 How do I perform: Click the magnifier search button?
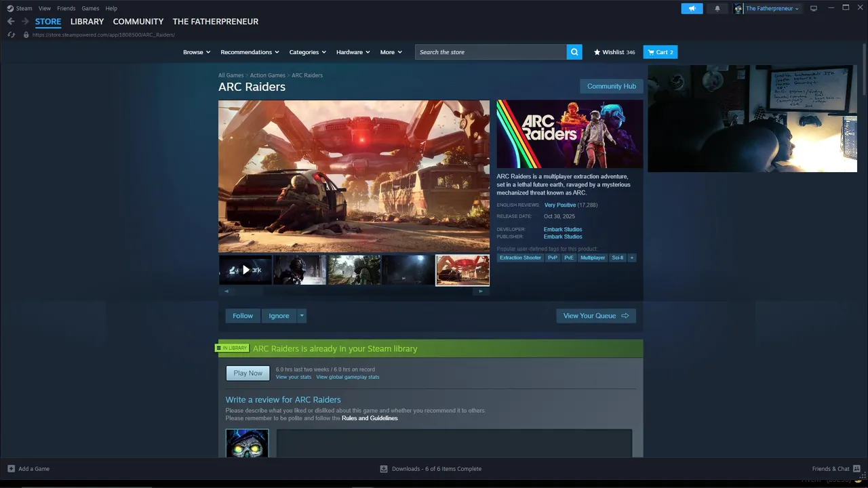[574, 52]
